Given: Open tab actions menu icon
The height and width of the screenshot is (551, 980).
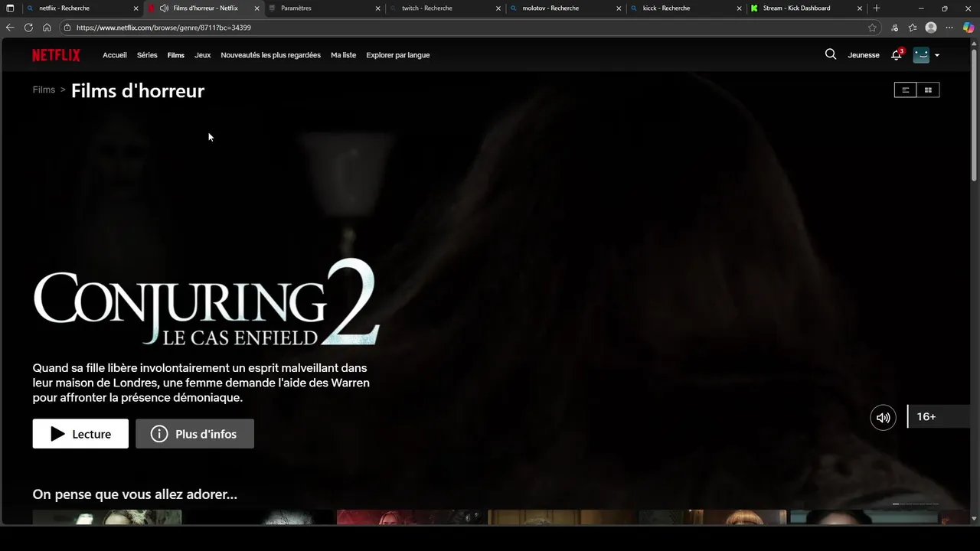Looking at the screenshot, I should click(x=10, y=8).
